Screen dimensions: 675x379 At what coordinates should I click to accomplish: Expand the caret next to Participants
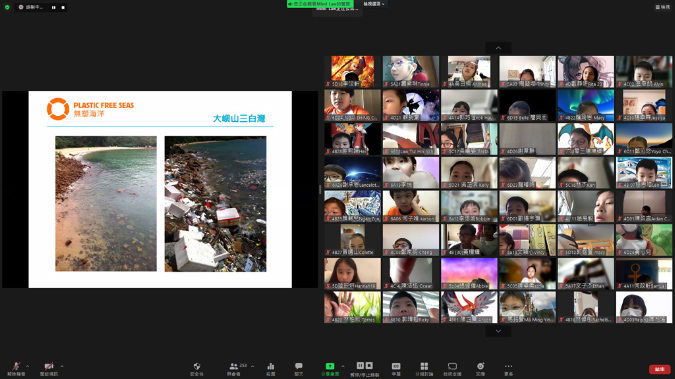click(252, 367)
